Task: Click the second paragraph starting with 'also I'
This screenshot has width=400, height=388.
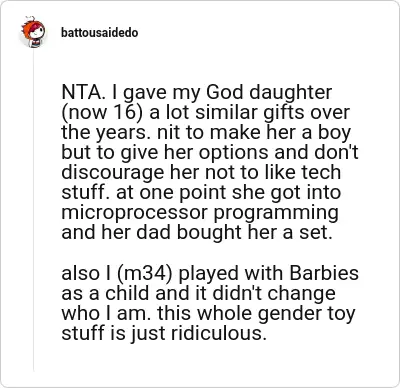Action: (x=210, y=303)
